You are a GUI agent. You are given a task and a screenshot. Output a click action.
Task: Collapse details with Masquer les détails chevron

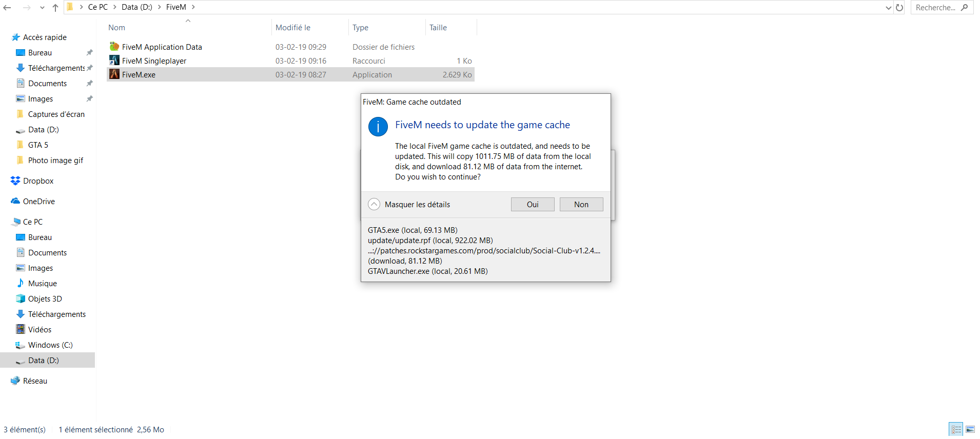[375, 204]
